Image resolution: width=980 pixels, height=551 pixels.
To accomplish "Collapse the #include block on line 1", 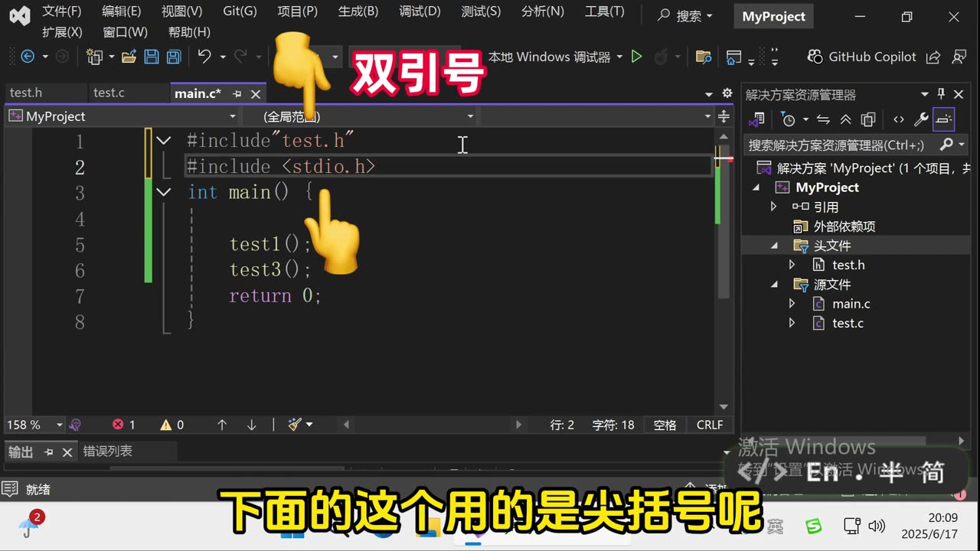I will (x=163, y=141).
